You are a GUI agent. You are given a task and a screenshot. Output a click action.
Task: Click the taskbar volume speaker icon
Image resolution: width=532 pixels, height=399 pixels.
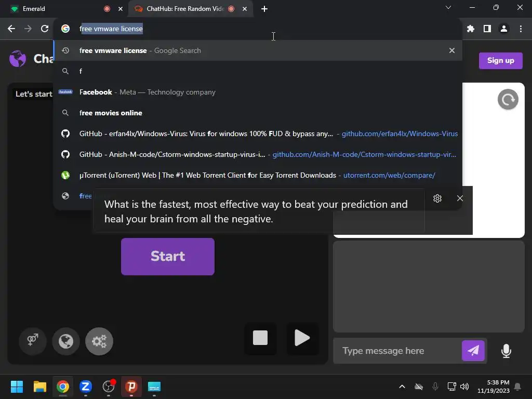[464, 387]
